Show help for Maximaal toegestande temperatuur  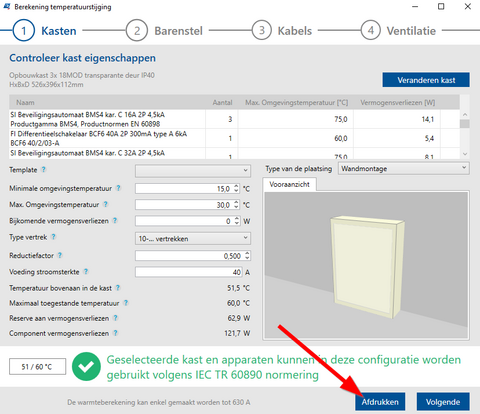point(126,303)
